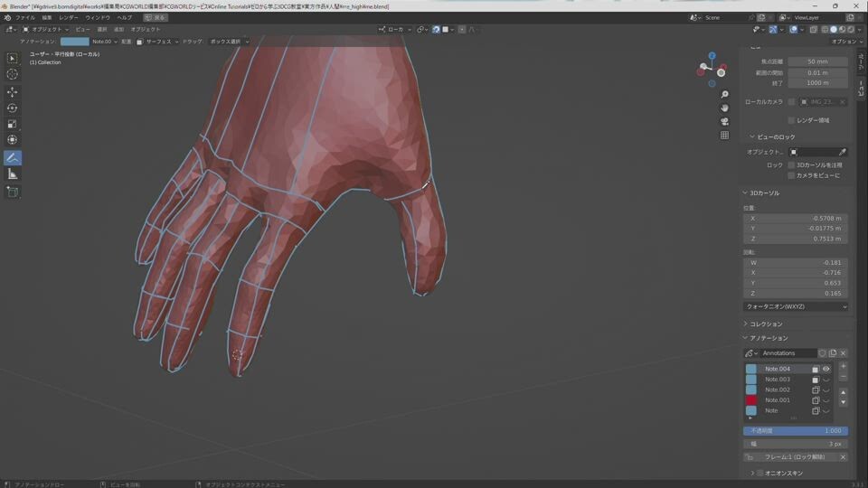Toggle camera view with the camera icon

724,122
